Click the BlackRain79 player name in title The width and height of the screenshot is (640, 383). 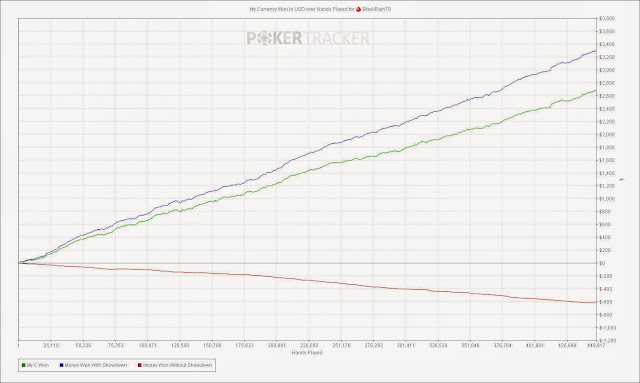point(376,9)
